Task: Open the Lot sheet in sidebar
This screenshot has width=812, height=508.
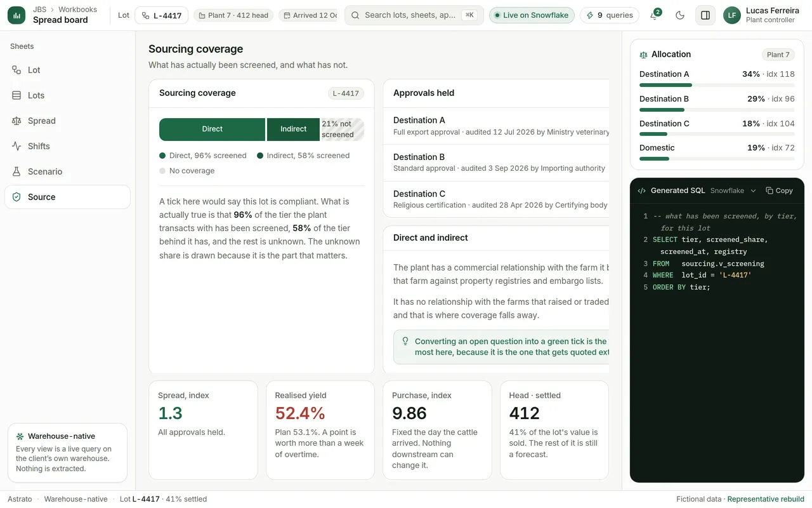Action: point(67,70)
